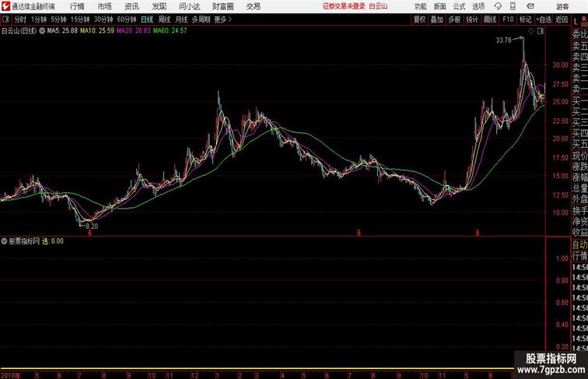The height and width of the screenshot is (379, 588).
Task: Click 证券交易未登录 login status text
Action: [344, 6]
